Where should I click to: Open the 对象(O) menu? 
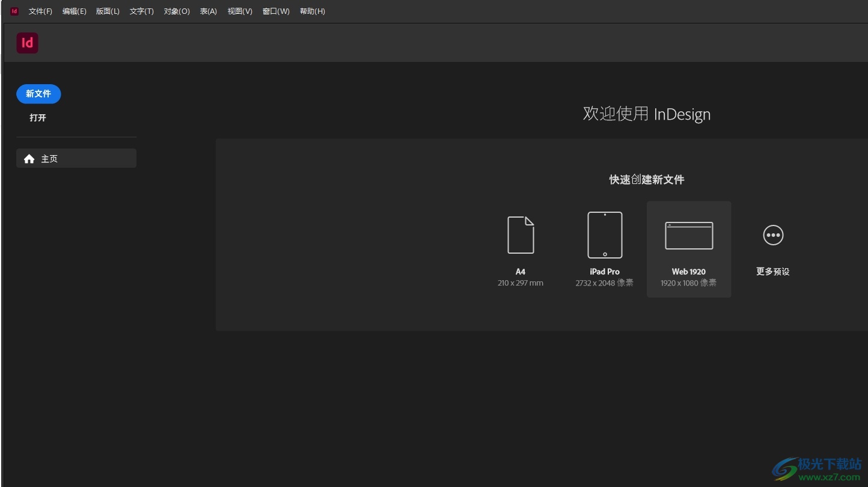[x=177, y=11]
